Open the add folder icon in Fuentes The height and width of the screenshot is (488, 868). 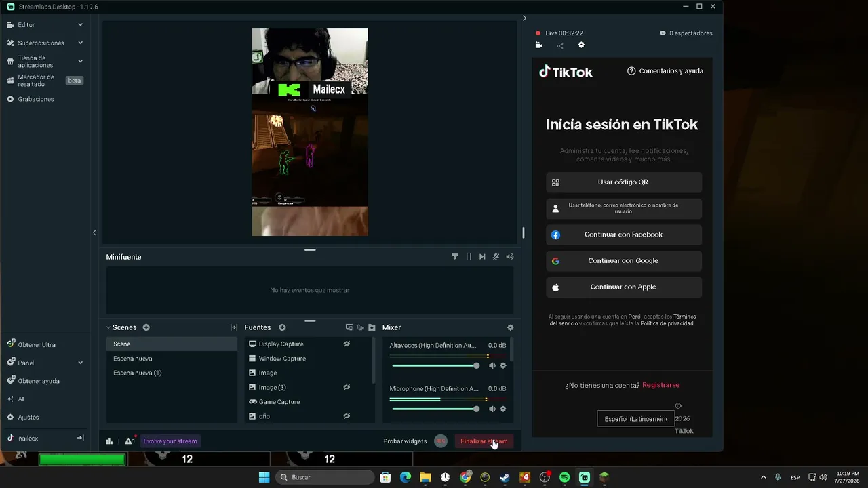pos(372,327)
